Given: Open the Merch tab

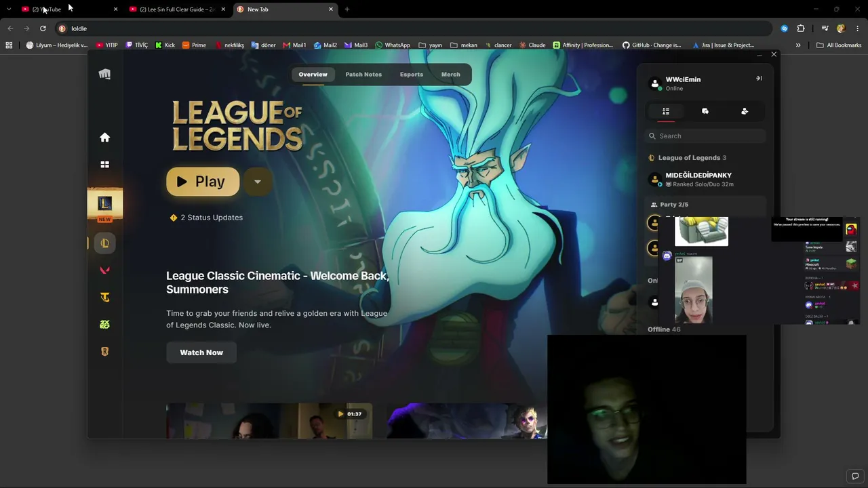Looking at the screenshot, I should click(x=451, y=75).
